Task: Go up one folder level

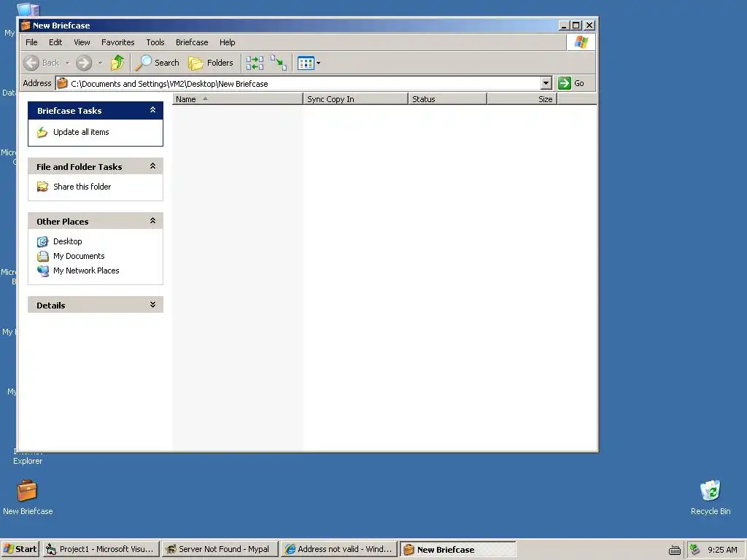Action: point(117,63)
